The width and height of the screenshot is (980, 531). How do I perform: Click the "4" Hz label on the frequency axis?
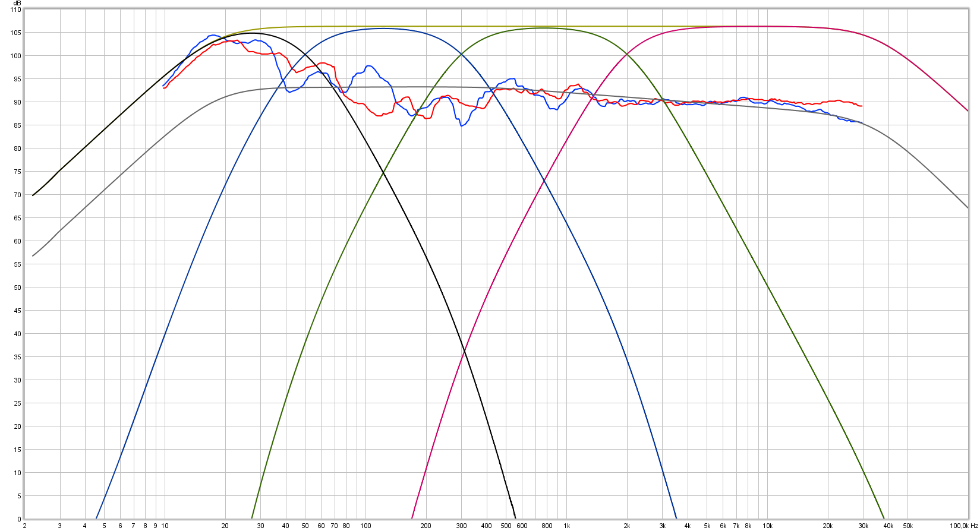coord(84,526)
